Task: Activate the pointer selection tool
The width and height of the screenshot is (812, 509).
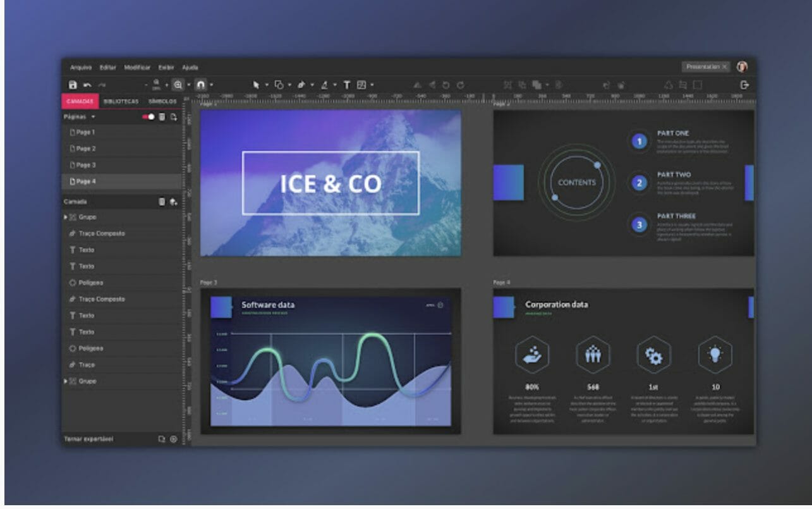Action: 257,83
